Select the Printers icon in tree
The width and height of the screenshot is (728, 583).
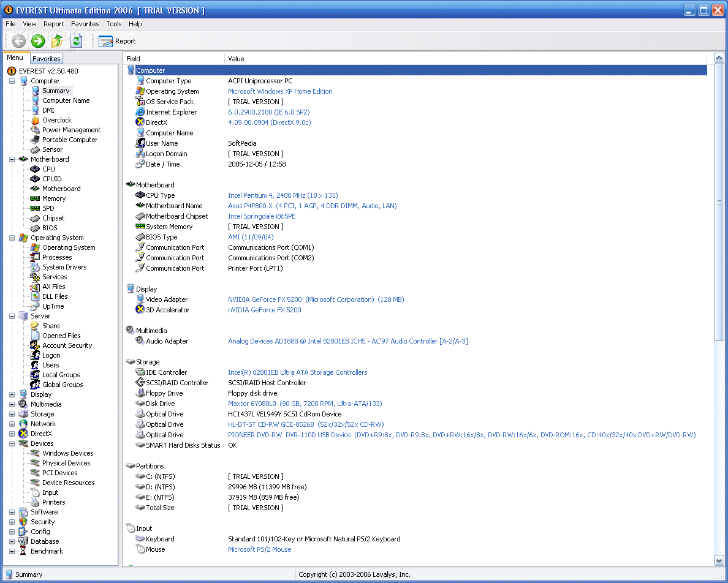[x=35, y=502]
